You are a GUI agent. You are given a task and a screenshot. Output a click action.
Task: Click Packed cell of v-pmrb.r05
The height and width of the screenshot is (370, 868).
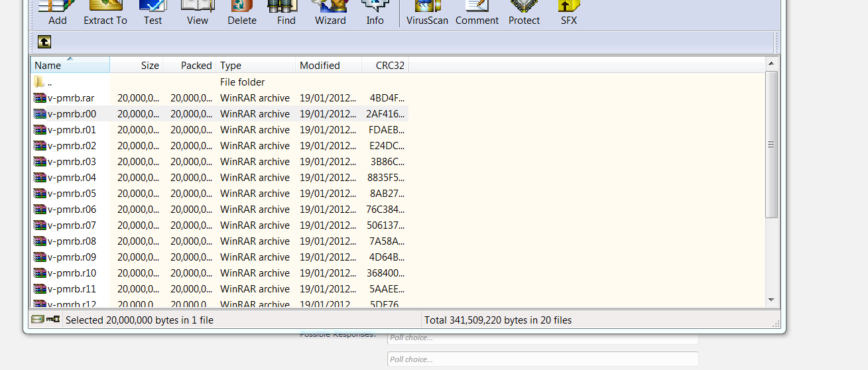point(191,194)
